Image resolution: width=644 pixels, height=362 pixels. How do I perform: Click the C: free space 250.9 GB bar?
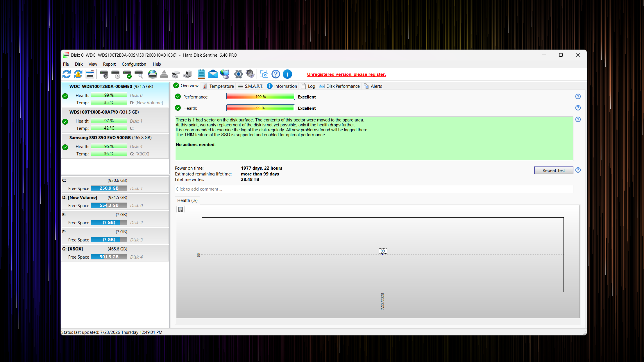point(109,188)
